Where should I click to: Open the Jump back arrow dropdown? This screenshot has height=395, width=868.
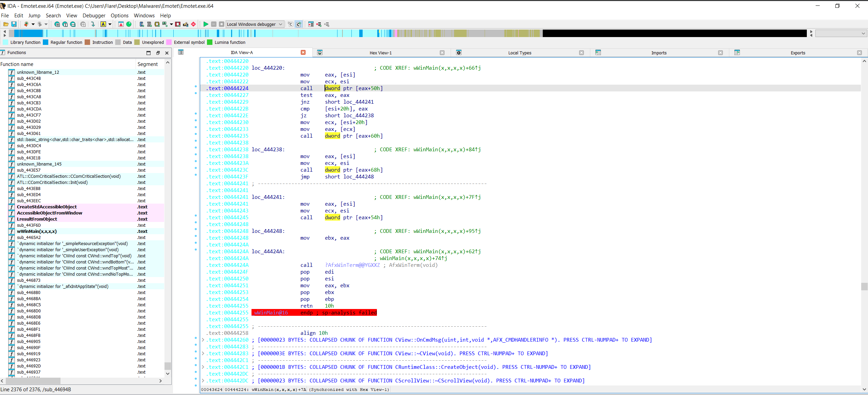pos(33,24)
